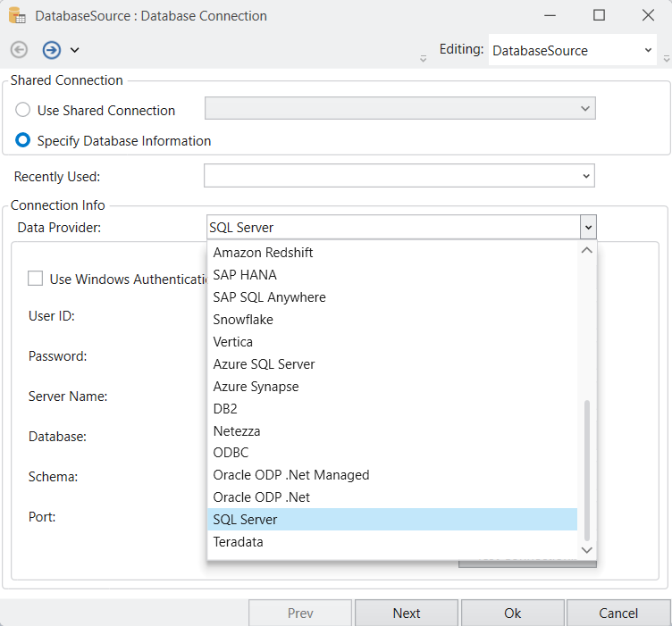Viewport: 672px width, 626px height.
Task: Pick Azure Synapse from the list
Action: [256, 387]
